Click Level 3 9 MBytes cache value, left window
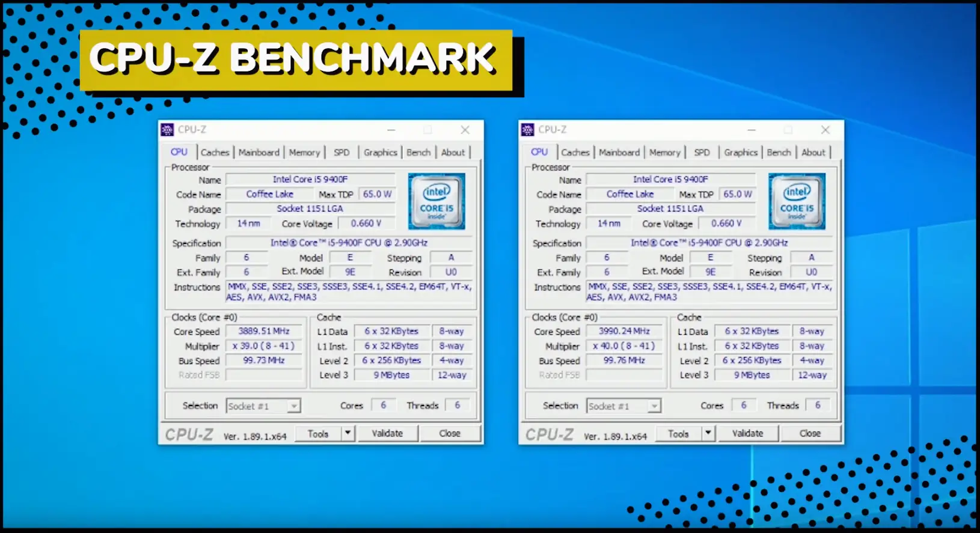This screenshot has width=980, height=533. (x=391, y=375)
